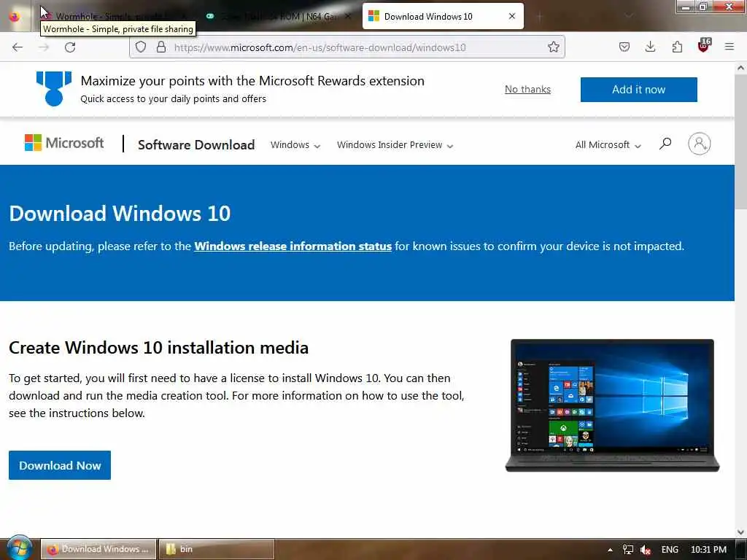
Task: Save page to Pocket icon
Action: (x=624, y=47)
